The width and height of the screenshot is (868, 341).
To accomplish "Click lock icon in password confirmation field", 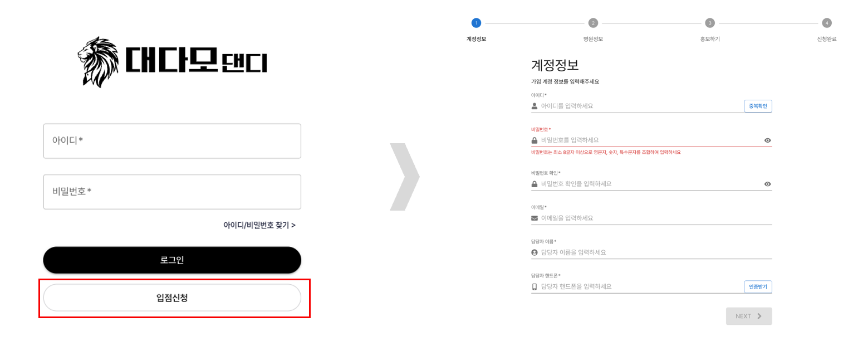I will coord(534,184).
